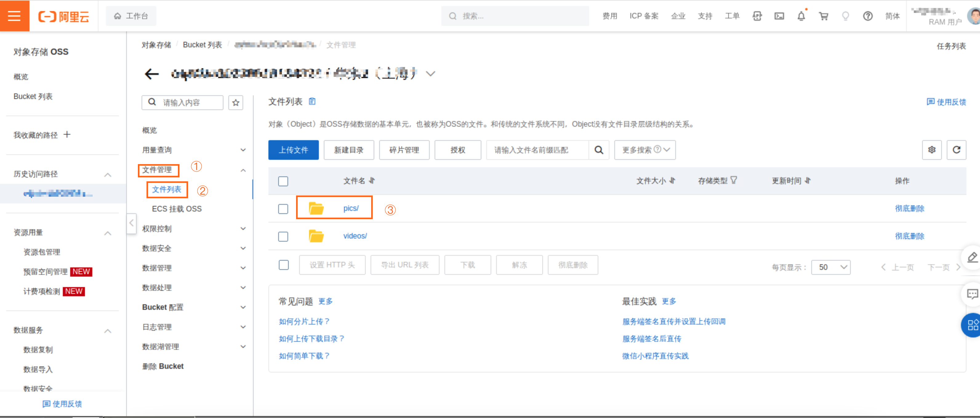Go back with the left arrow
The width and height of the screenshot is (980, 418).
[x=151, y=74]
